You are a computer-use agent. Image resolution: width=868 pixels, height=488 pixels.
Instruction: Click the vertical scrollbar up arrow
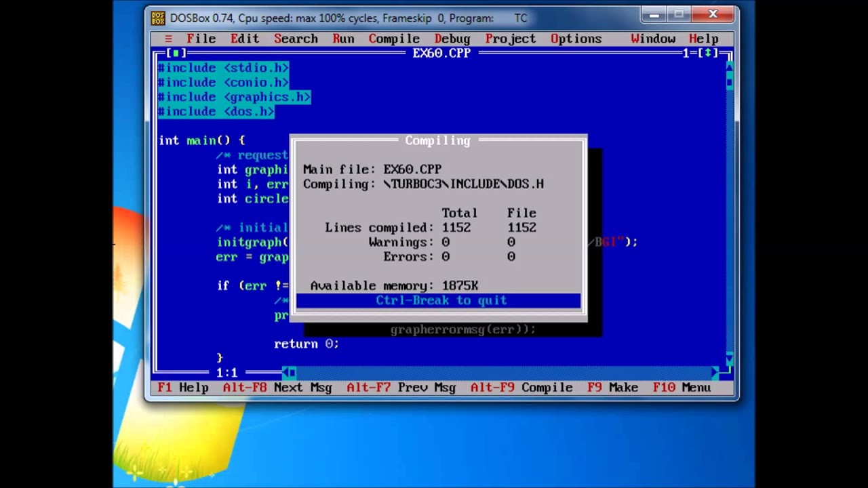[x=730, y=67]
